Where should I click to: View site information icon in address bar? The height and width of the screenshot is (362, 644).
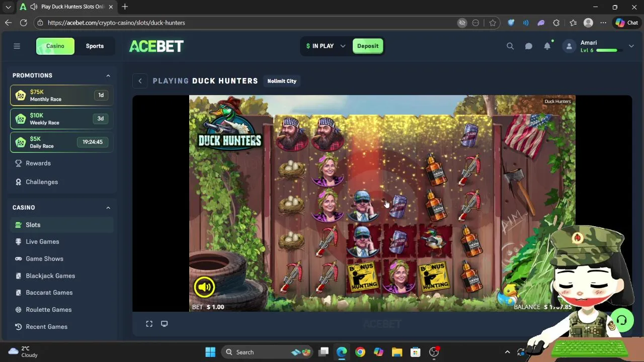pyautogui.click(x=40, y=23)
